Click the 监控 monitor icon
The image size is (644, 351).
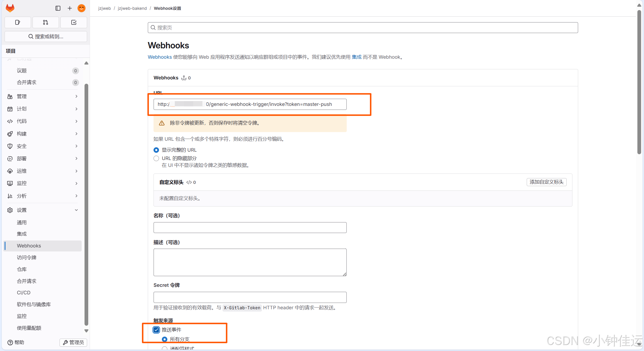[10, 183]
